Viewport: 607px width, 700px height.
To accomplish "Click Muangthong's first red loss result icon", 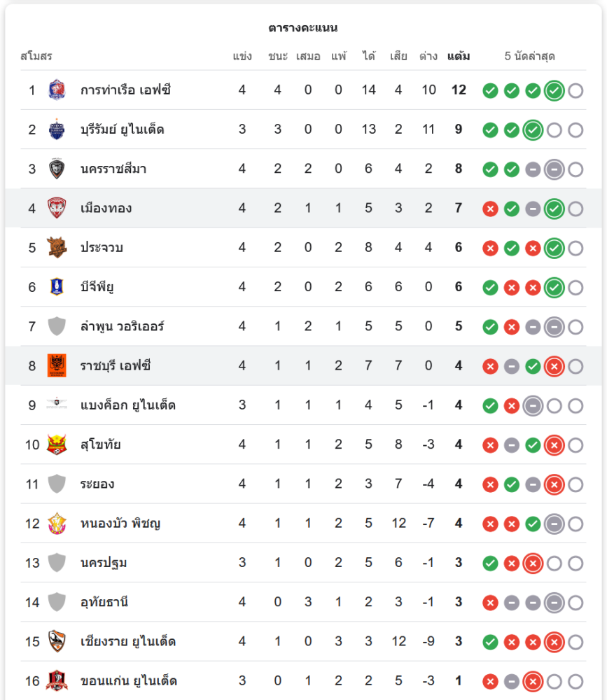I will tap(491, 209).
